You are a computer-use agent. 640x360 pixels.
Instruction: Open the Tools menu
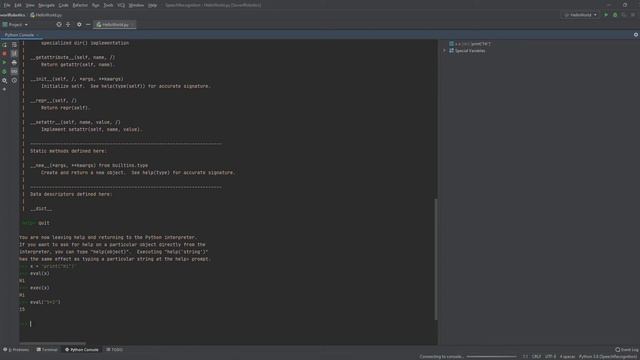point(108,5)
